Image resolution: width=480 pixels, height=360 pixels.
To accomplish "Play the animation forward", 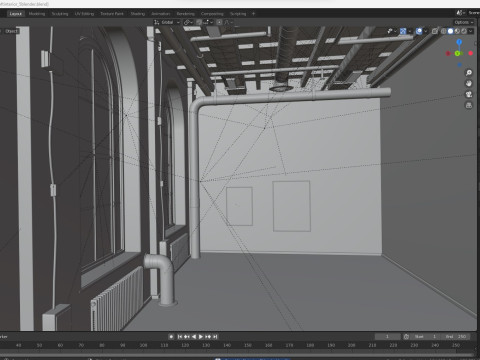I will point(201,337).
